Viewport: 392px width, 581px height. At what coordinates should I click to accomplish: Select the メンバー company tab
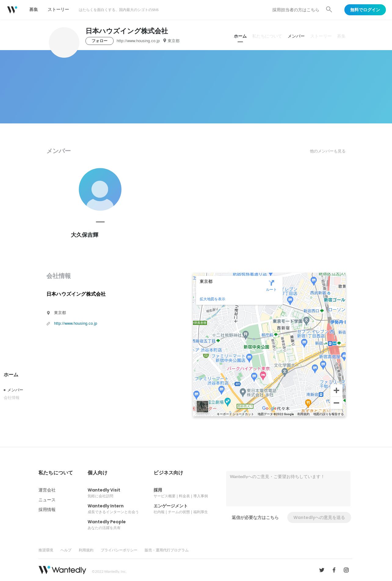(x=296, y=36)
